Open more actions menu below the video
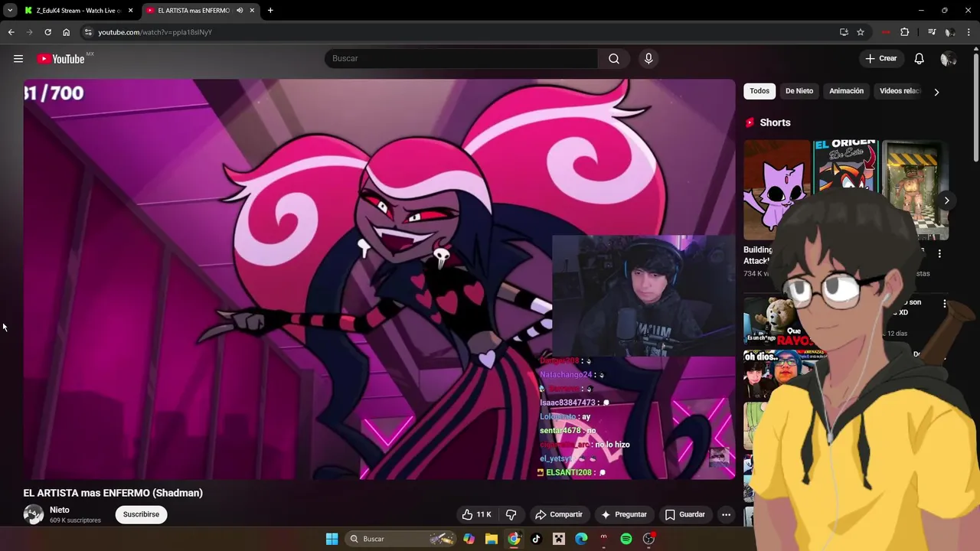Image resolution: width=980 pixels, height=551 pixels. 726,514
